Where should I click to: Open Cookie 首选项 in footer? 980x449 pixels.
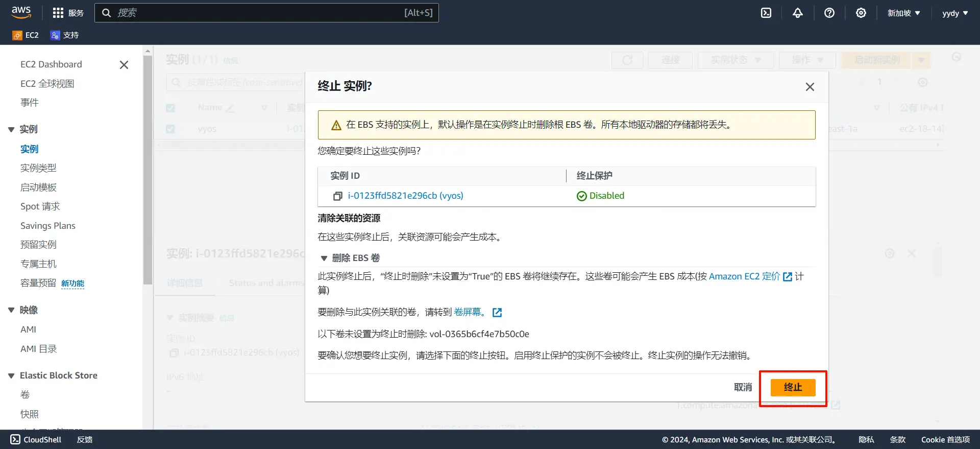click(x=945, y=440)
